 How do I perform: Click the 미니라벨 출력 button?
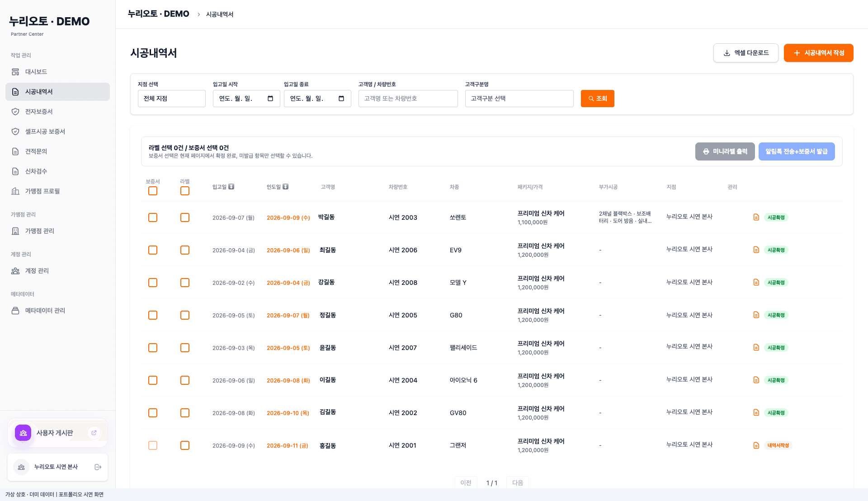(x=725, y=151)
